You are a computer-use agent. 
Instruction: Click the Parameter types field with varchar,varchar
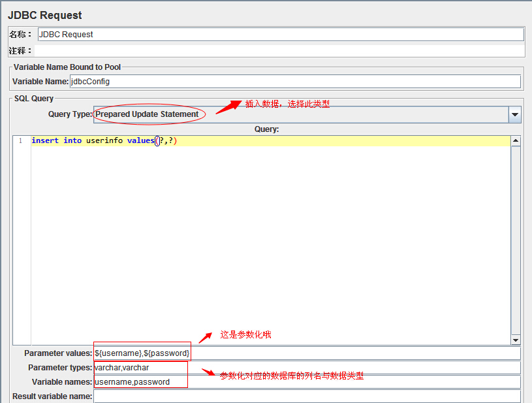coord(307,368)
